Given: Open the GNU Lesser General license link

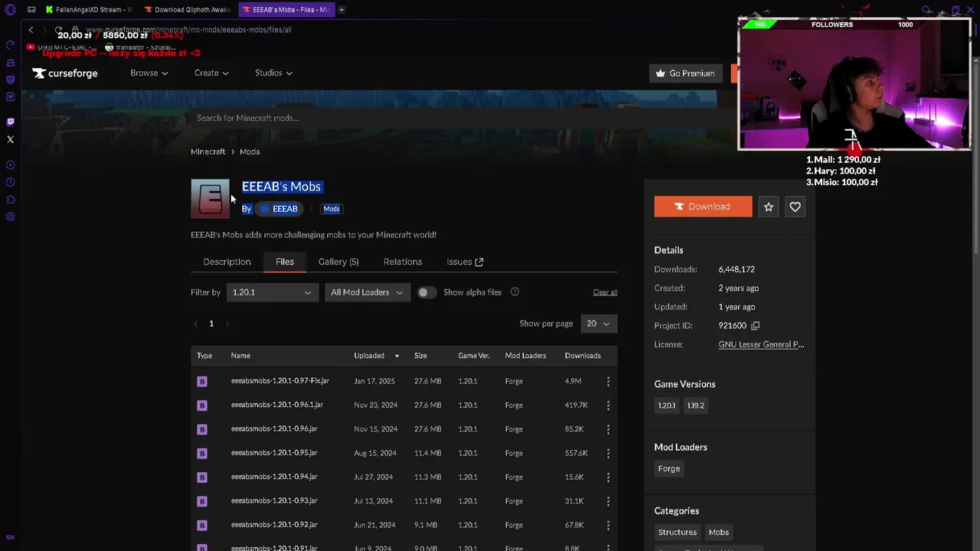Looking at the screenshot, I should (761, 344).
